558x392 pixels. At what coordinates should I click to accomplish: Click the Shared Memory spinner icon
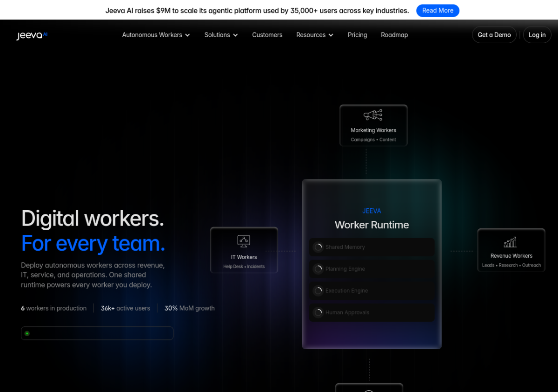(x=318, y=247)
